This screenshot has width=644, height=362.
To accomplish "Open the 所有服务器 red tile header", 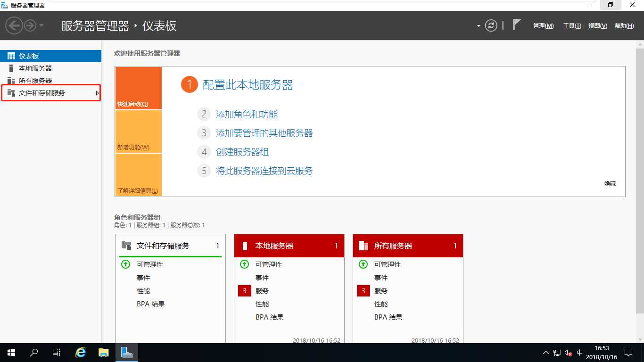I will click(408, 246).
